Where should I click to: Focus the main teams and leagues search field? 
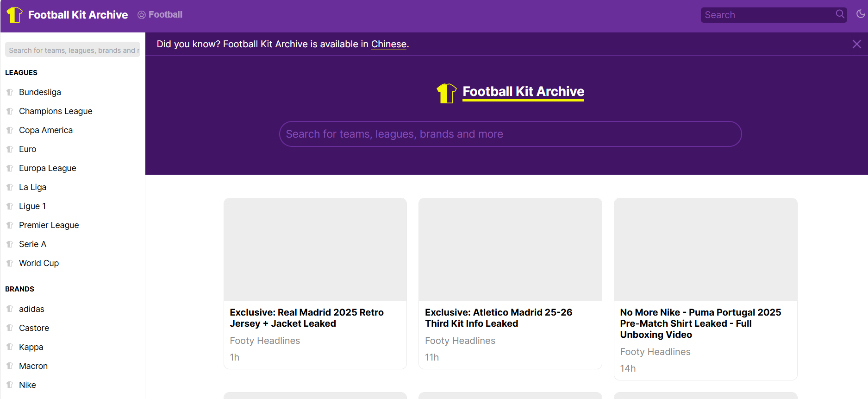tap(510, 134)
